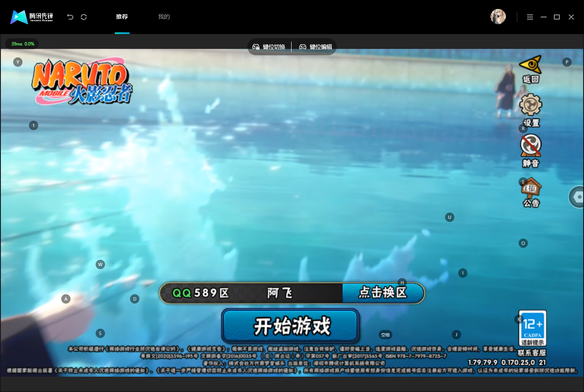The image size is (584, 392).
Task: Click the Y key mapping marker
Action: (x=17, y=62)
